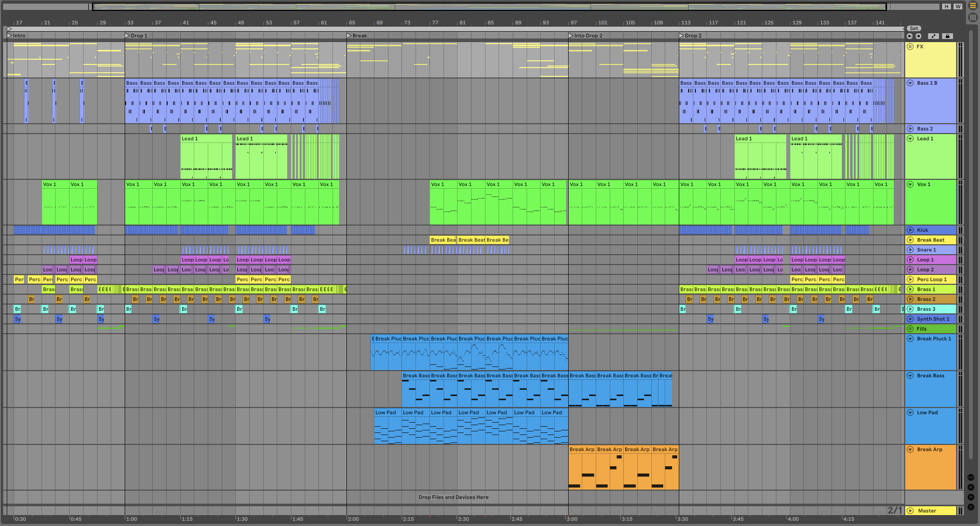Select the Bass 1 B track name
Screen dimensions: 980x526
[927, 83]
